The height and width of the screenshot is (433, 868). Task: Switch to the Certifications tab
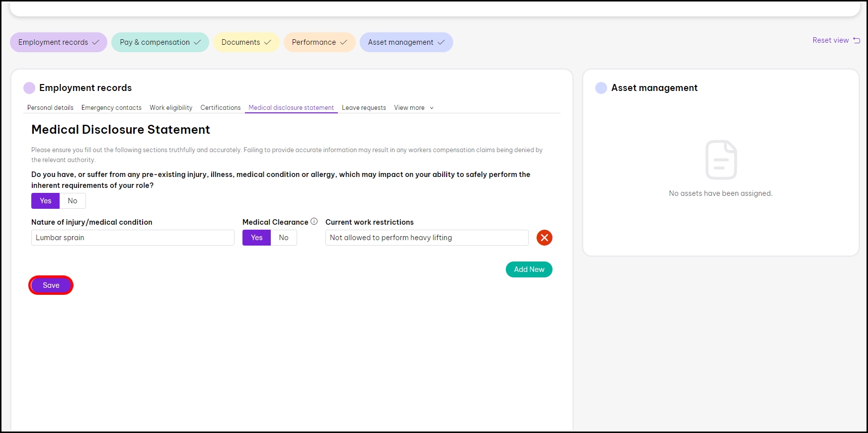pos(220,108)
